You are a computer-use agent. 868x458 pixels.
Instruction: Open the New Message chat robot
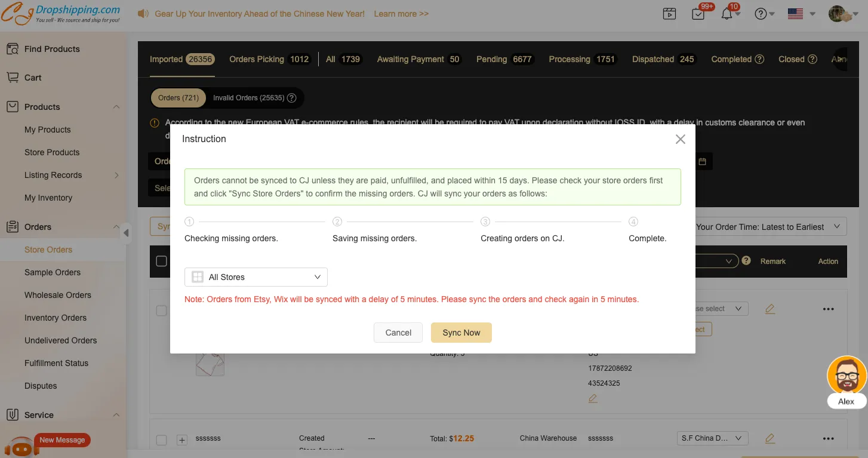point(21,446)
